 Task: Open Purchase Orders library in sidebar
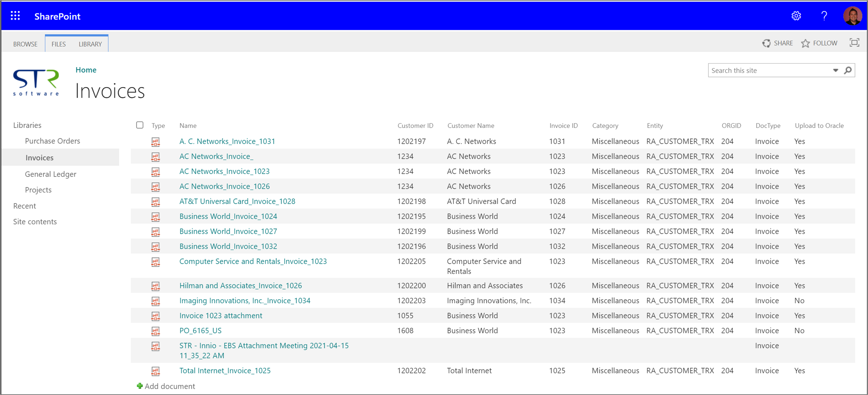52,141
